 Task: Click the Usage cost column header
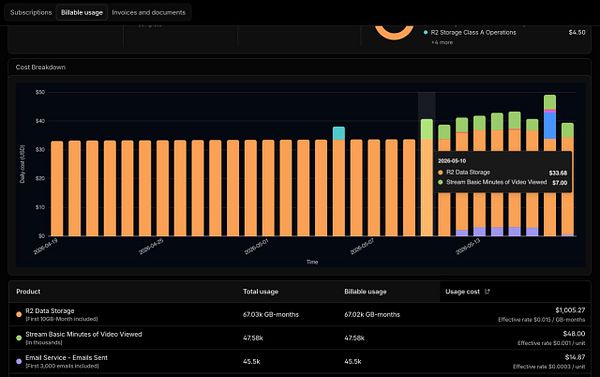click(x=462, y=292)
